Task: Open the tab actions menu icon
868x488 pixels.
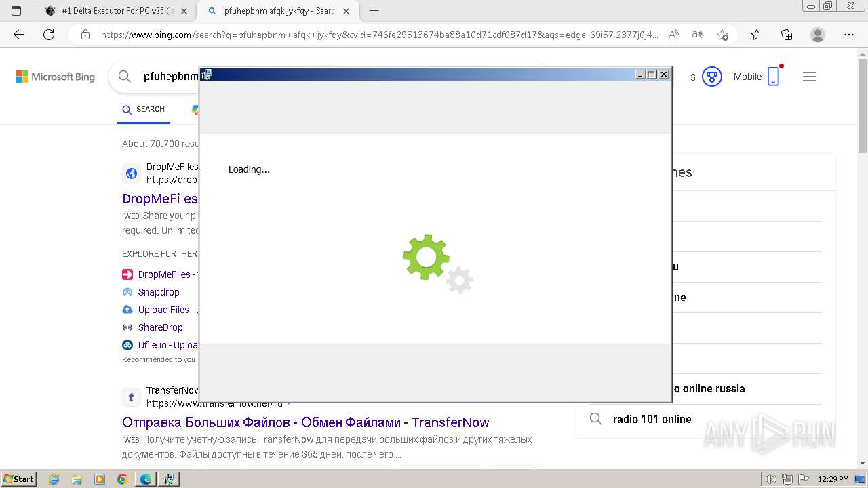Action: (x=16, y=11)
